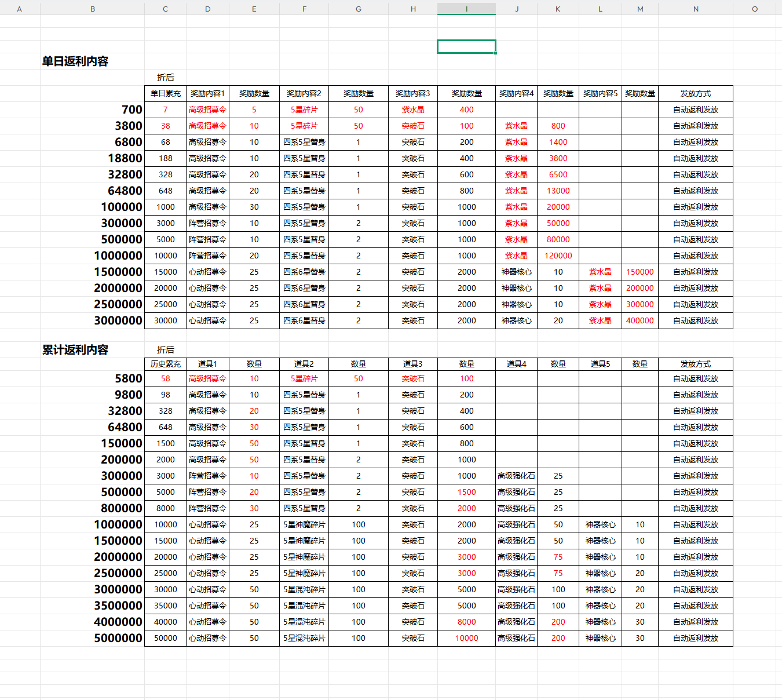The width and height of the screenshot is (782, 700).
Task: Select the red 400000 cell
Action: (640, 320)
